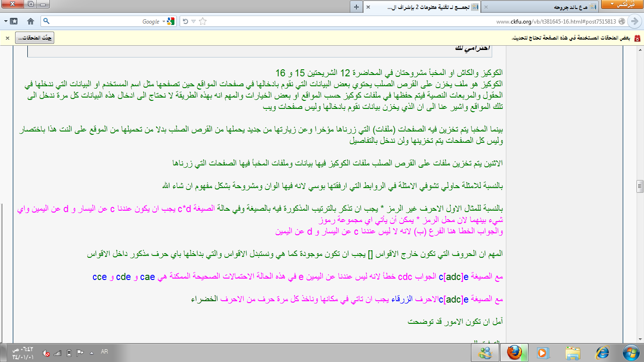Toggle the muted volume icon in tray

[x=46, y=353]
